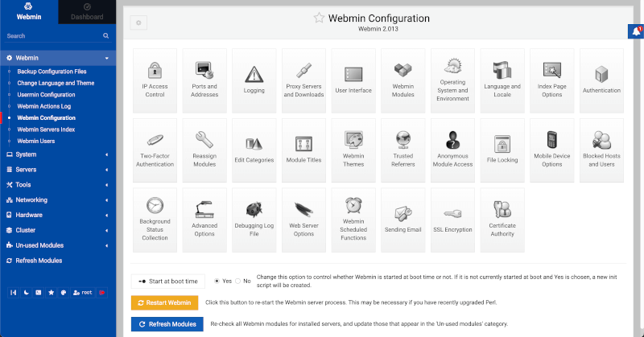Open Webmin Servers Index
This screenshot has height=337, width=644.
(x=46, y=129)
